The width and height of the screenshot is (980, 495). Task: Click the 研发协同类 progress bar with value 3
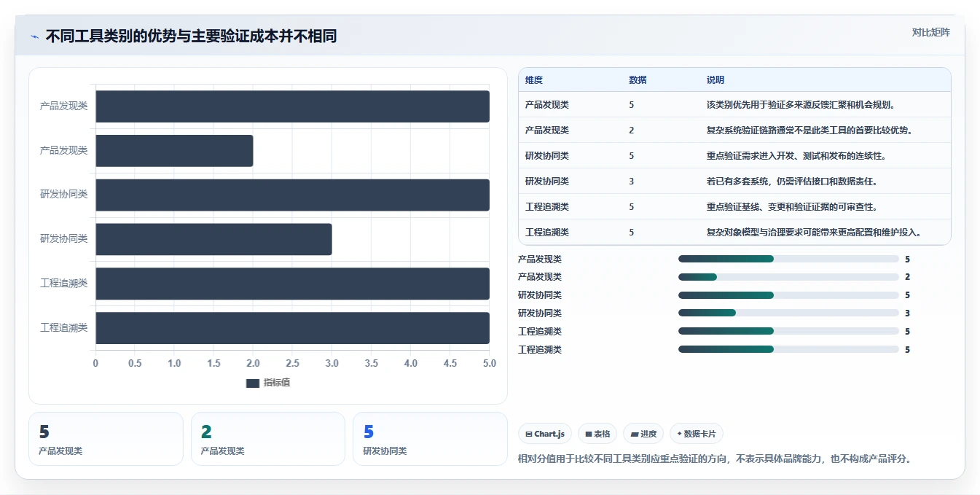point(788,313)
